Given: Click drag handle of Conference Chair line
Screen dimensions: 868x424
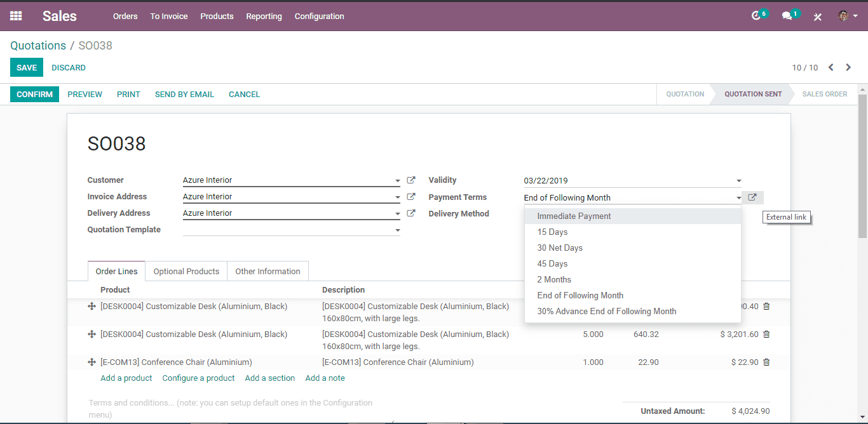Looking at the screenshot, I should coord(92,362).
